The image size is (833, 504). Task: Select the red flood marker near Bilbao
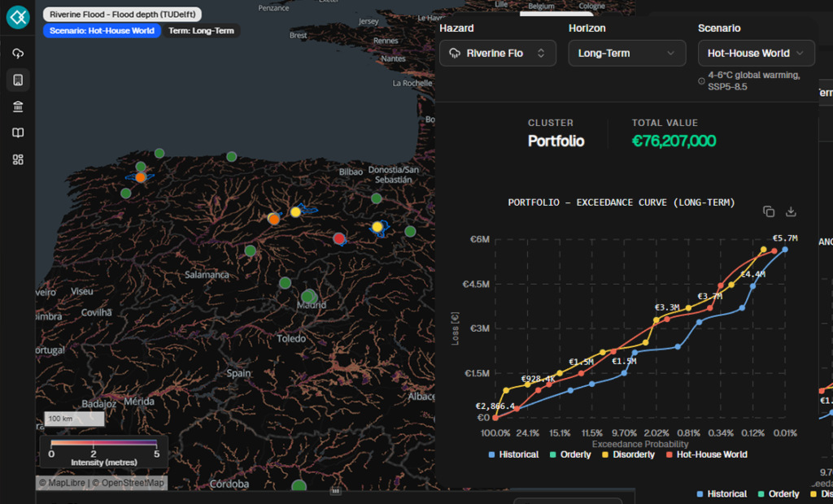(338, 238)
